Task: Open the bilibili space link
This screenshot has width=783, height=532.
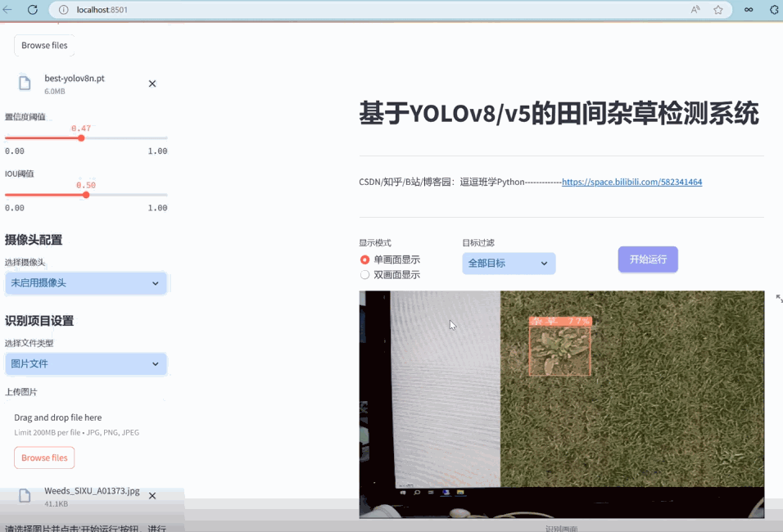Action: click(631, 181)
